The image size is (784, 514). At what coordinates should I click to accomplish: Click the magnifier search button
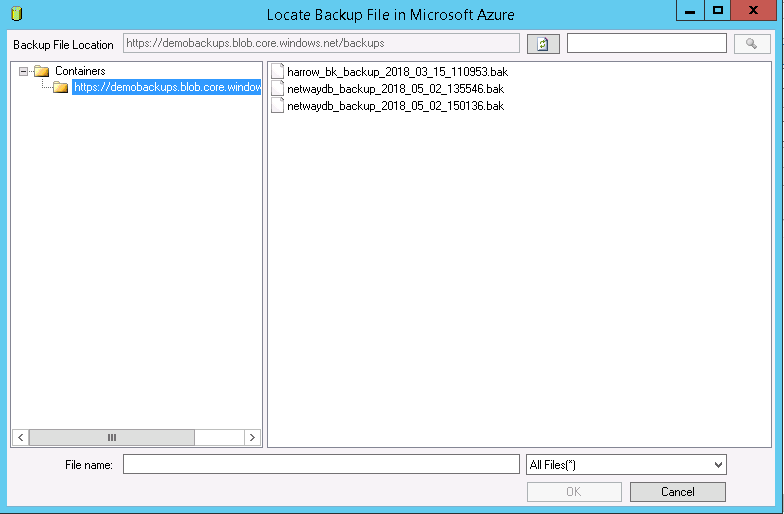751,44
